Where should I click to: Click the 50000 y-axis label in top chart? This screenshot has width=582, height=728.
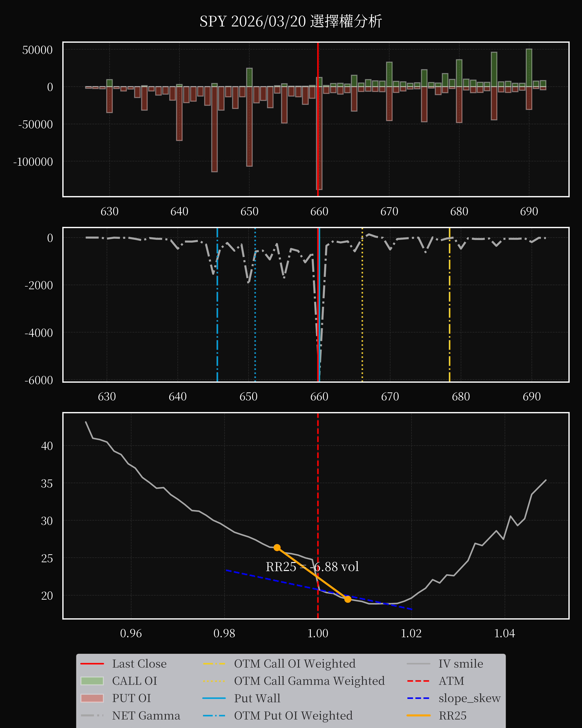coord(37,50)
